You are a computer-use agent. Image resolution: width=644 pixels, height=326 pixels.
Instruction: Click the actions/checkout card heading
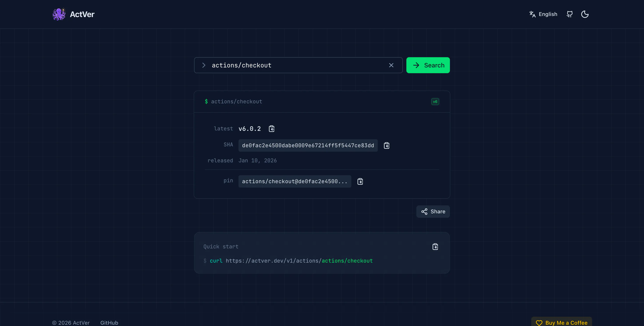(237, 102)
